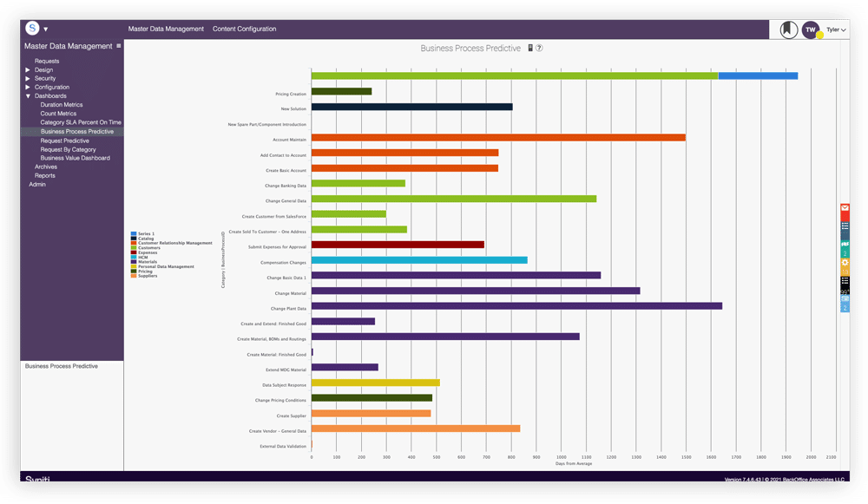The height and width of the screenshot is (504, 868).
Task: Click the Pricing Creation axis label
Action: coord(291,94)
